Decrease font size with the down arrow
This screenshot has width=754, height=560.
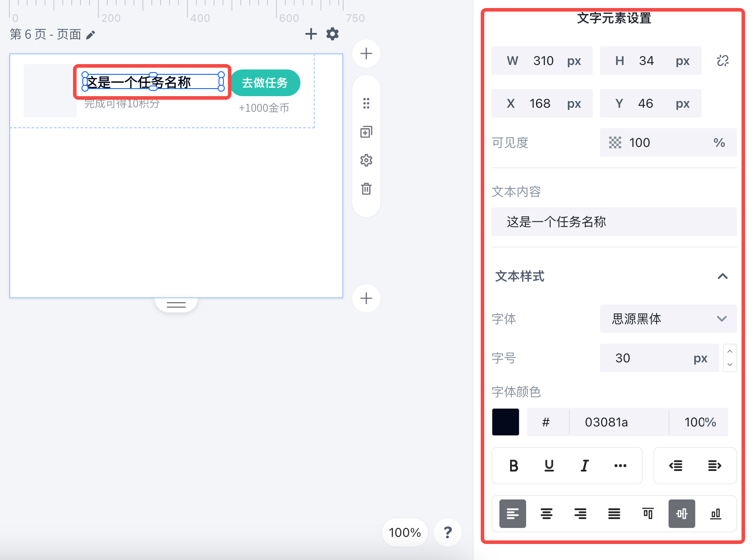[730, 365]
